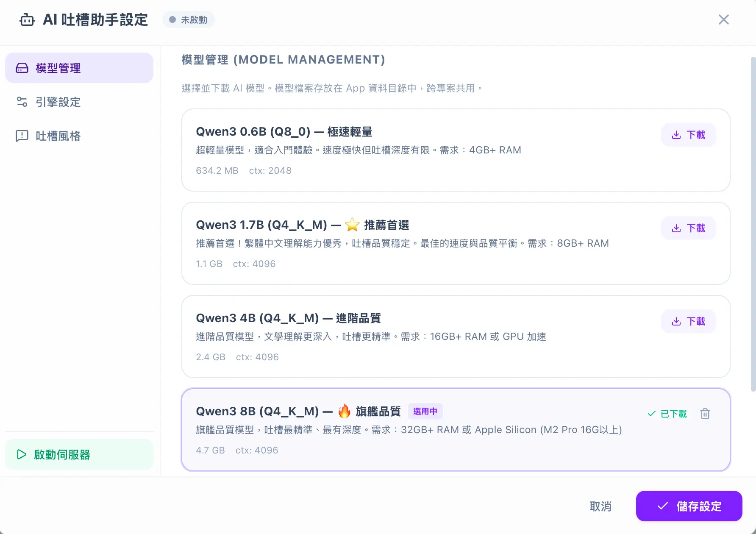
Task: Click the 4.7 GB size label
Action: tap(210, 450)
